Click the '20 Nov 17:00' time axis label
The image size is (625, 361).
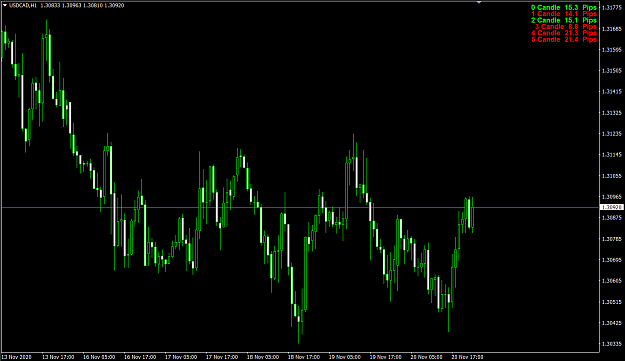pos(468,357)
